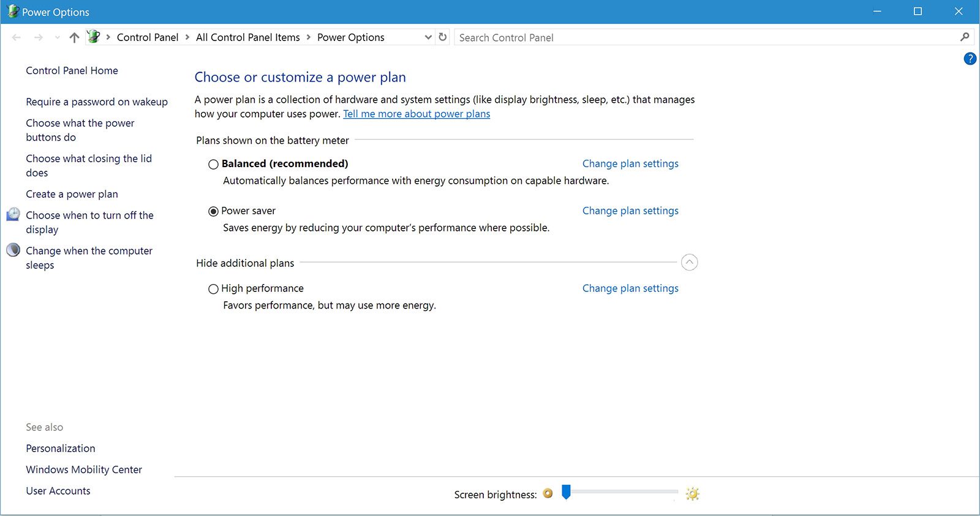Open User Accounts under See also

click(58, 491)
